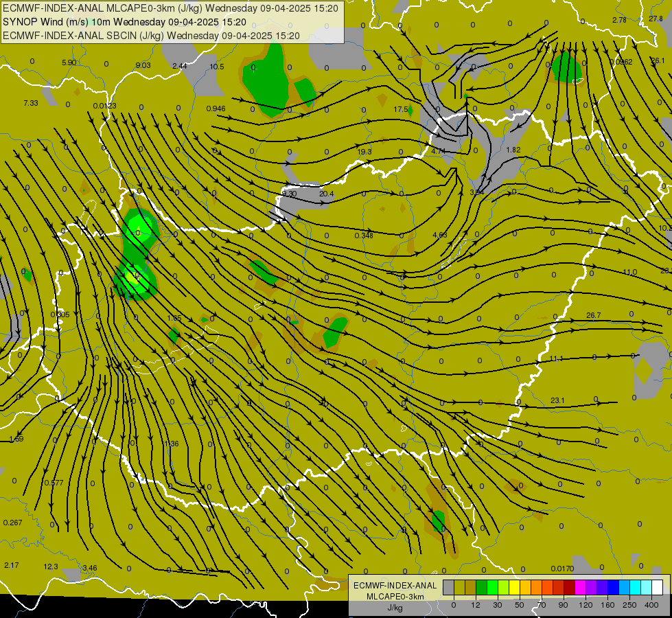
Task: Click the legend tick label 70
Action: (542, 605)
